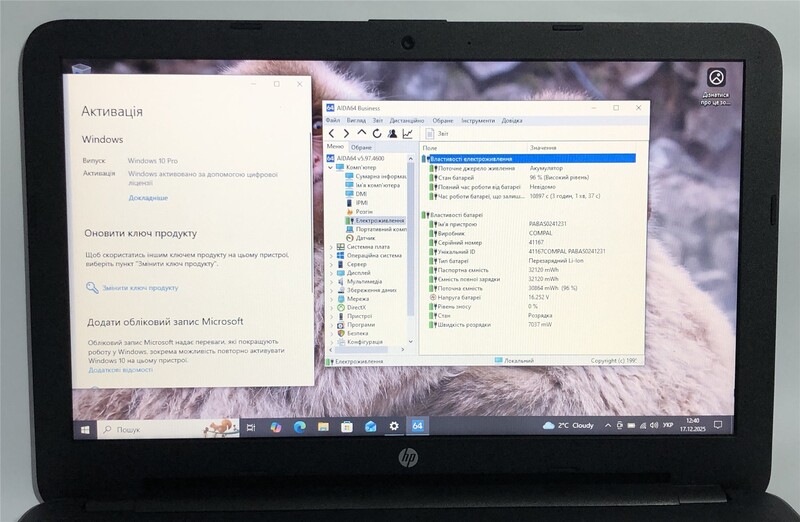Switch to the Обране tab in the left panel
Screen dimensions: 800x522
(x=361, y=147)
